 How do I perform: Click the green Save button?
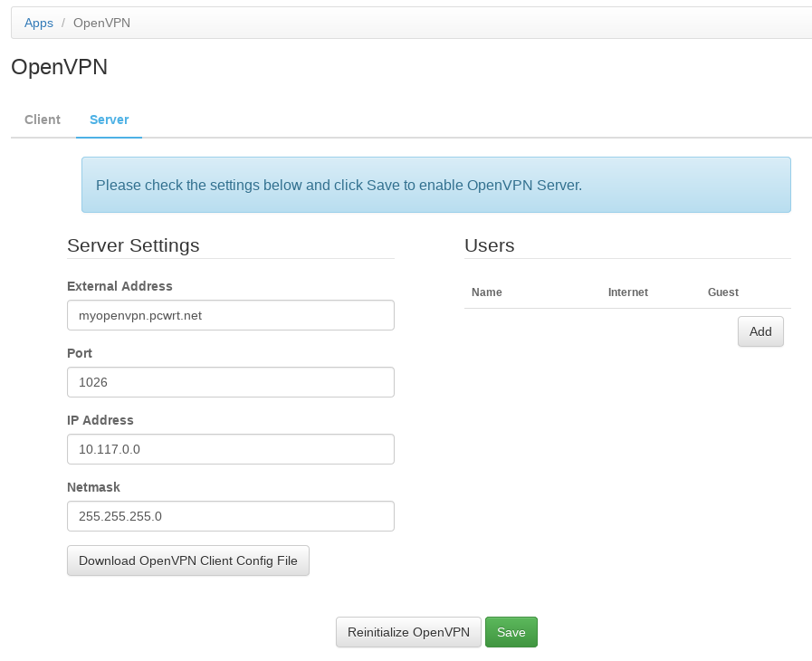(511, 632)
